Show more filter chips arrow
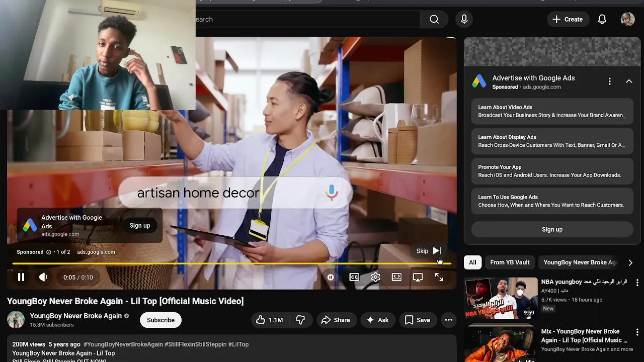This screenshot has width=644, height=362. click(630, 262)
